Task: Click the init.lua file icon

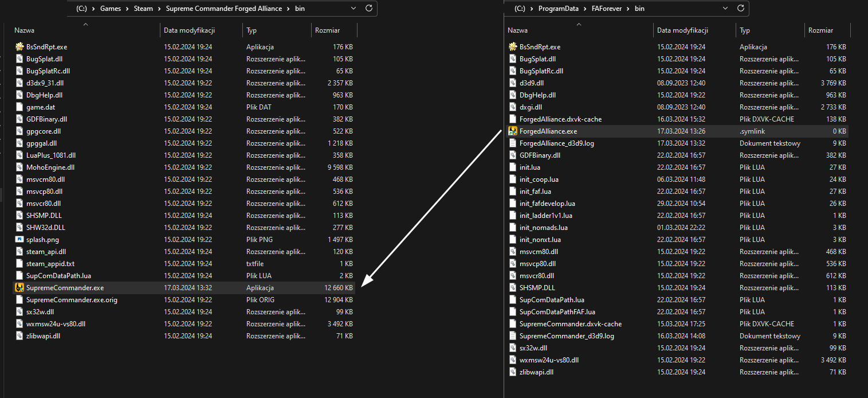Action: point(513,167)
